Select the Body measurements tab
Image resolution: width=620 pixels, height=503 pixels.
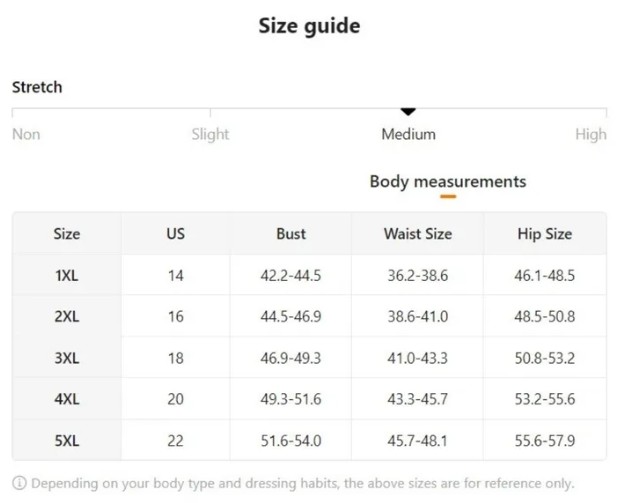pyautogui.click(x=448, y=182)
